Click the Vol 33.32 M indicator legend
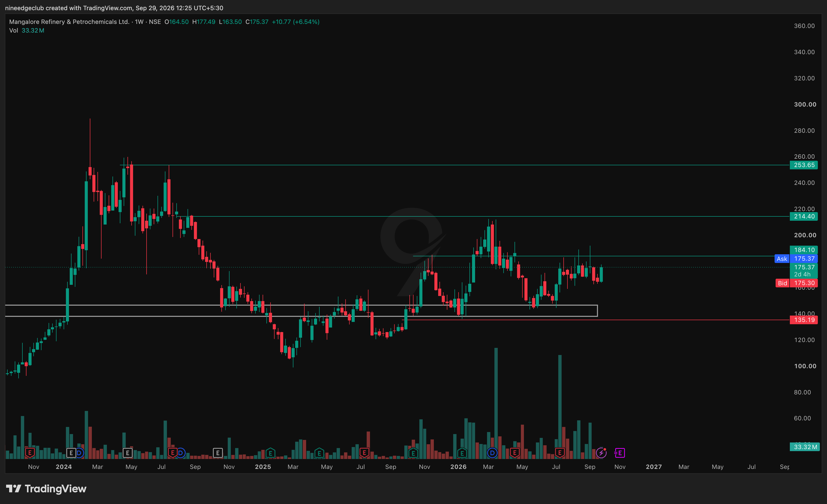The image size is (827, 504). click(x=27, y=31)
